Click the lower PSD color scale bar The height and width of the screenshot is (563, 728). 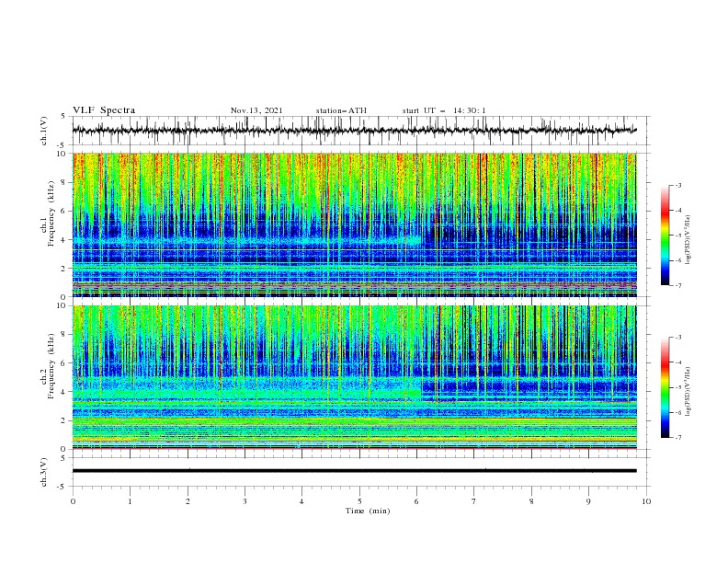tap(665, 387)
